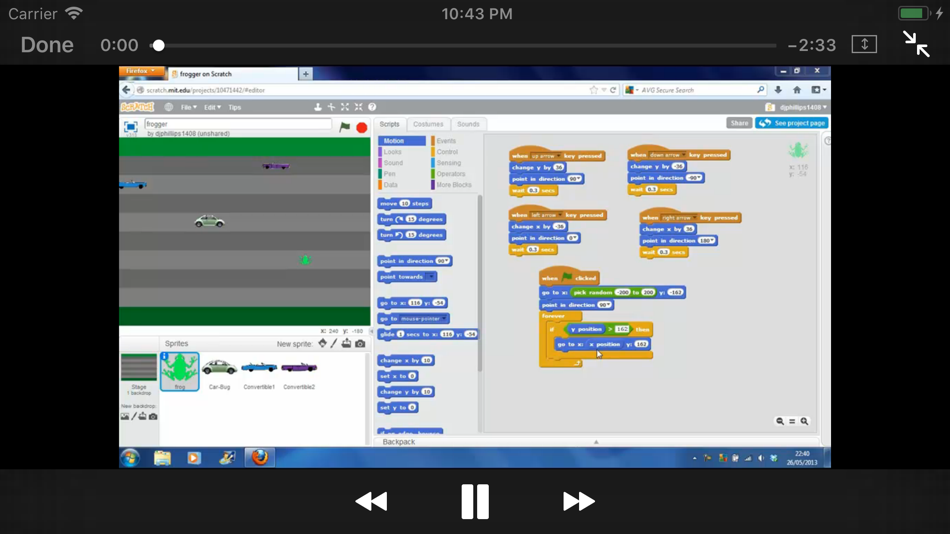Open the Scratch Edit menu
The image size is (950, 534).
coord(212,107)
